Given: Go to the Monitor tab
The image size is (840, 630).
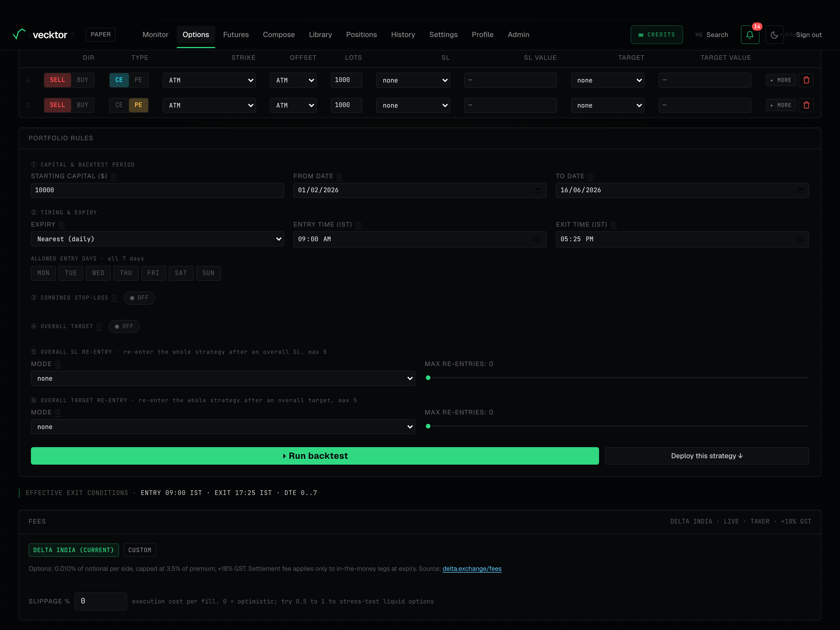Looking at the screenshot, I should click(x=155, y=34).
